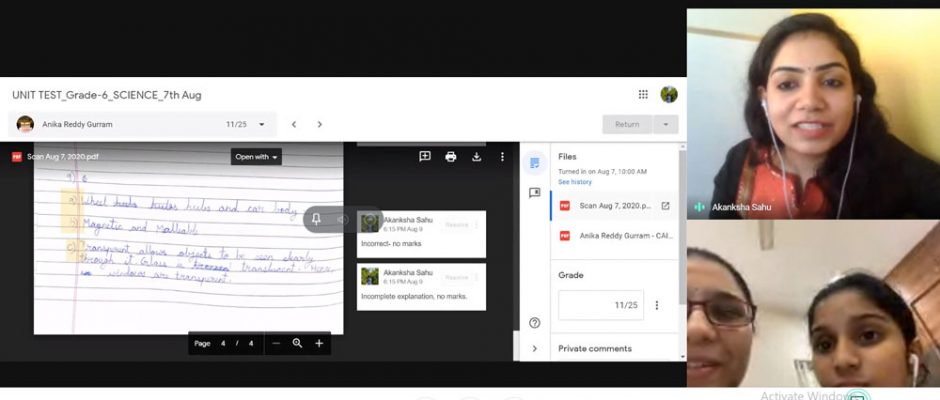The width and height of the screenshot is (940, 400).
Task: Click the audio indicator beside Akanksha Sahu name
Action: 699,207
